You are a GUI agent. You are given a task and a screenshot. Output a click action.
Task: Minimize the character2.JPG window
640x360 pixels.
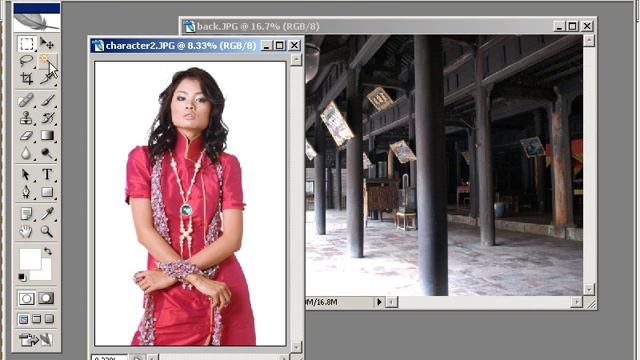(x=267, y=45)
